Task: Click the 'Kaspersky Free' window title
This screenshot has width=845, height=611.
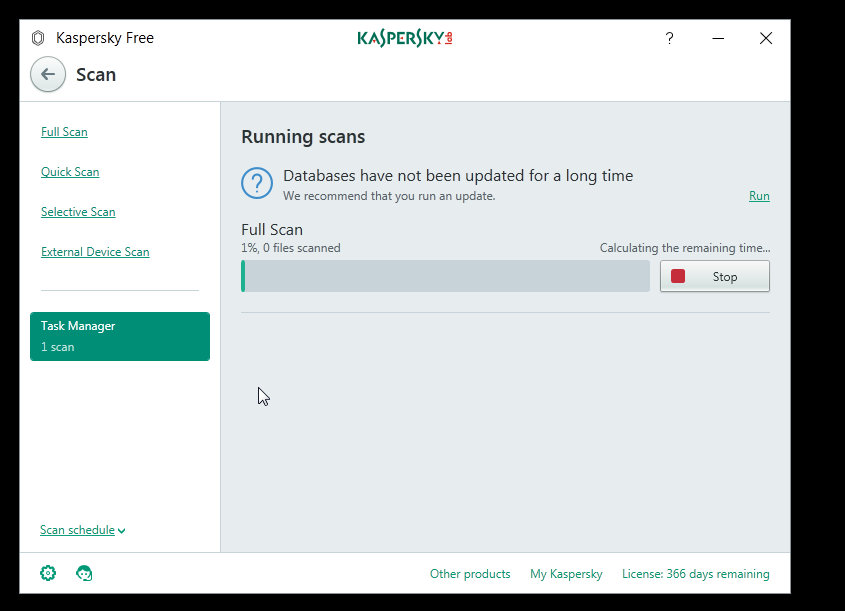Action: 105,38
